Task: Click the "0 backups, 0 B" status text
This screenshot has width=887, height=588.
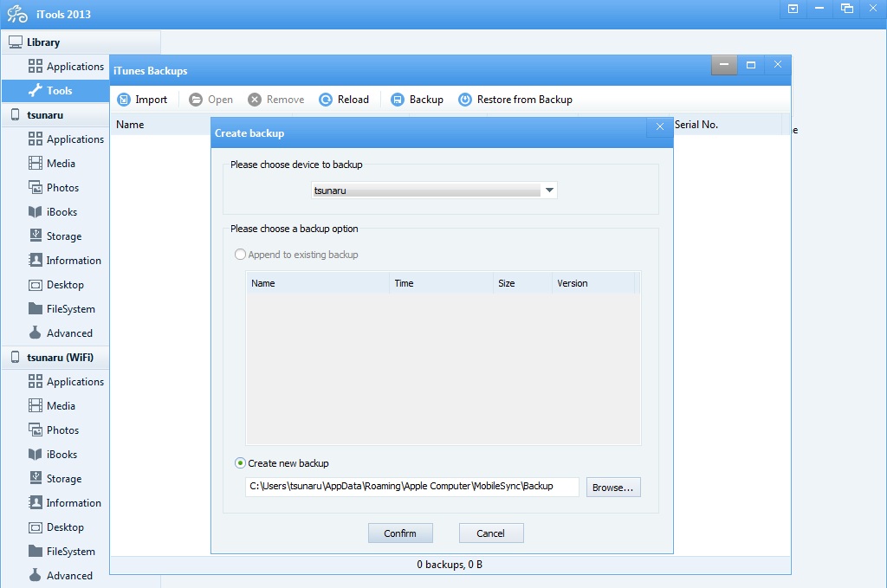Action: point(450,565)
